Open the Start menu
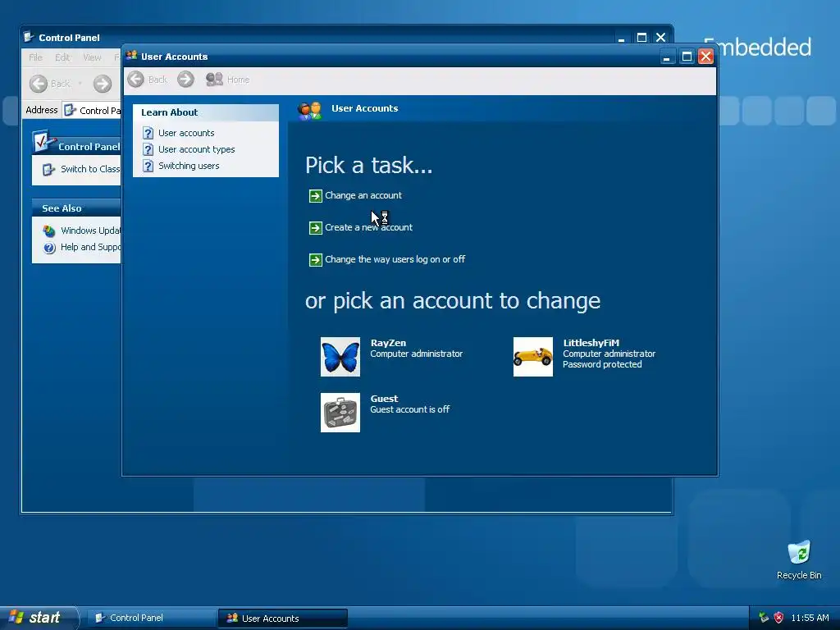This screenshot has width=840, height=630. (39, 618)
